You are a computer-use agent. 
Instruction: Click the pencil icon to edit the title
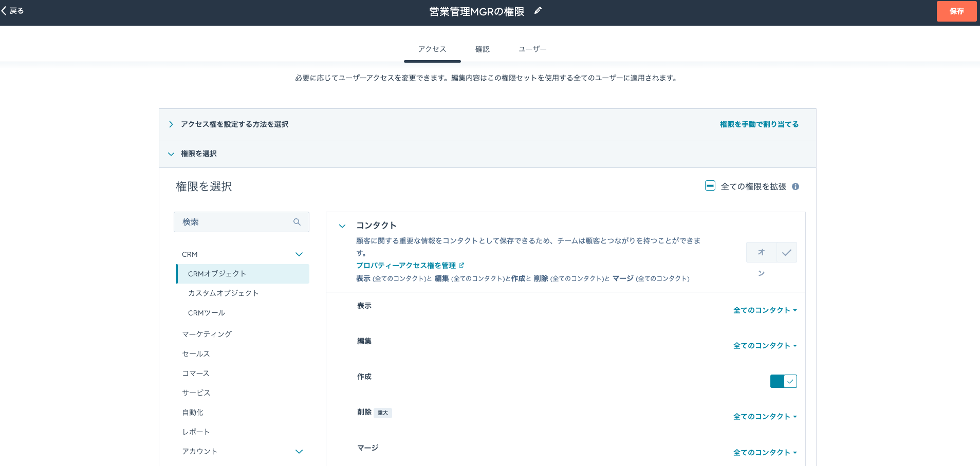(538, 11)
